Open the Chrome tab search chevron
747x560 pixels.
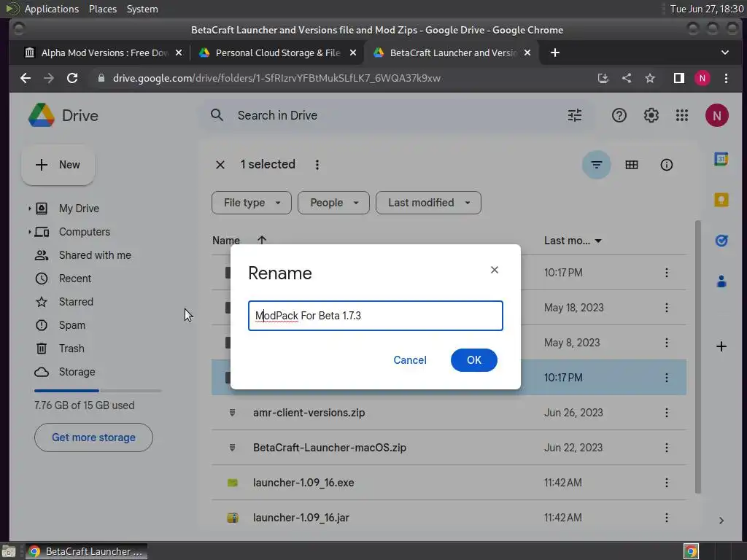click(x=724, y=52)
